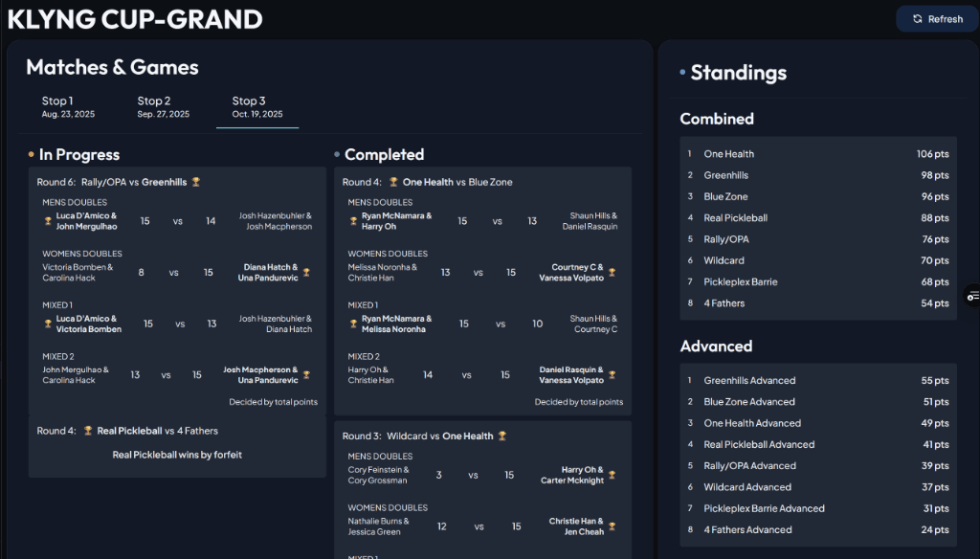Click the trophy next to Daniel Rasquin & Vanessa Volpato
This screenshot has height=559, width=980.
click(612, 374)
